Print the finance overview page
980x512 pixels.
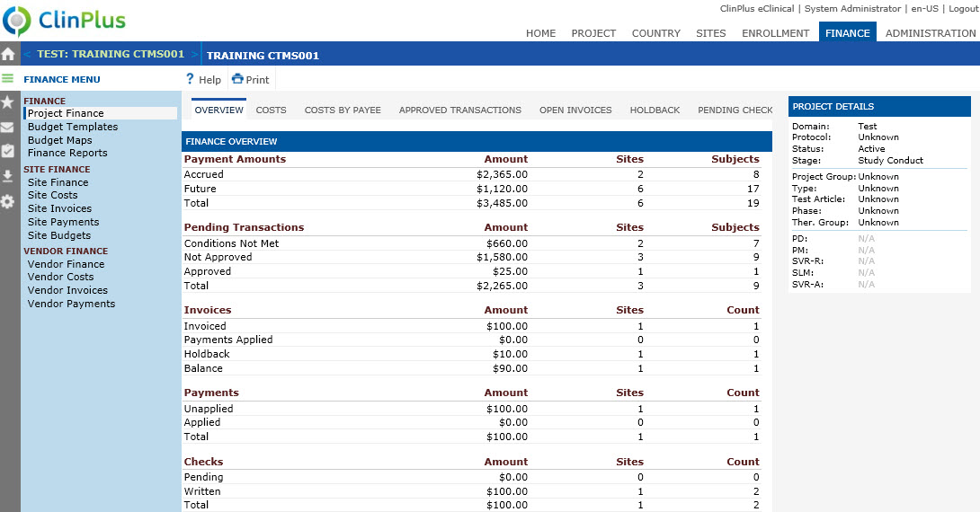[x=251, y=79]
